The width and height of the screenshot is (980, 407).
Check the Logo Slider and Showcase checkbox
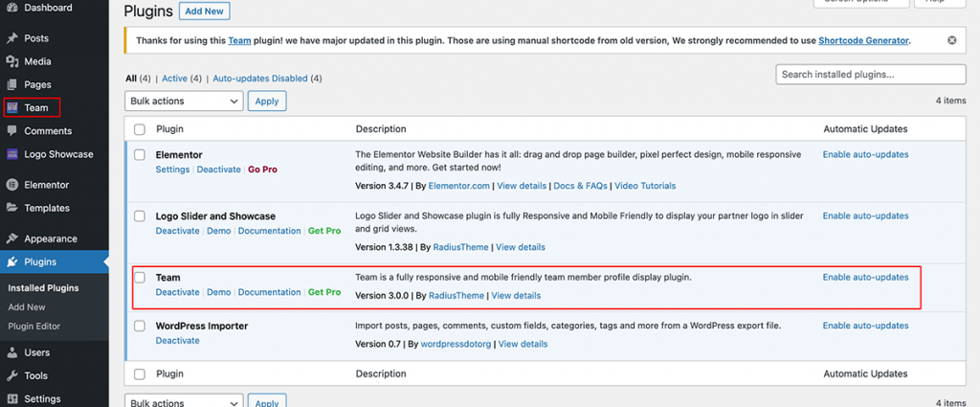click(140, 215)
